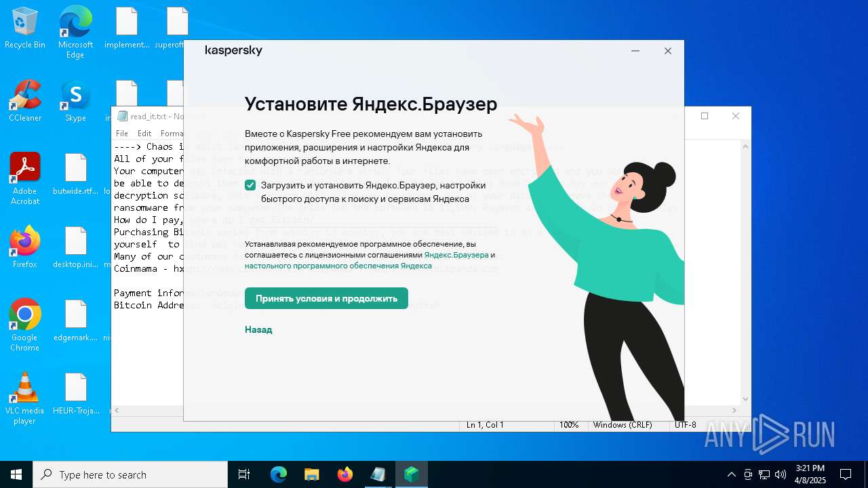This screenshot has height=488, width=868.
Task: Uncheck the Yandex Browser install checkbox
Action: [250, 186]
